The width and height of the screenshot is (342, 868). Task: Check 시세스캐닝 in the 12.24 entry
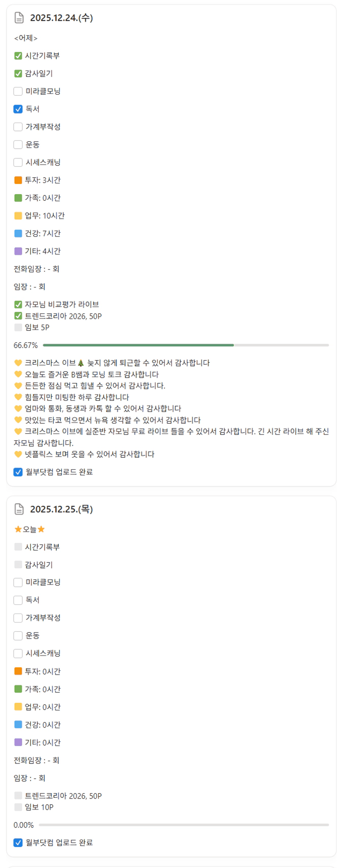click(18, 162)
